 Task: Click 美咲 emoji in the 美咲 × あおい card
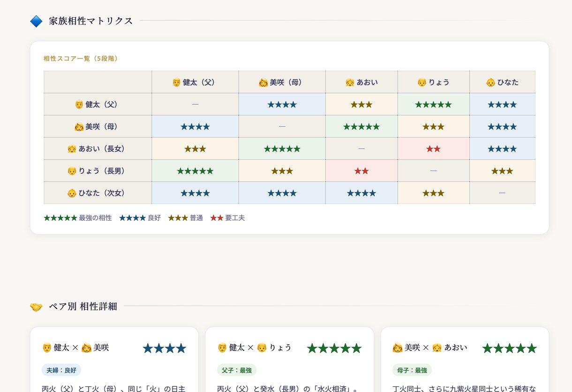pyautogui.click(x=397, y=348)
